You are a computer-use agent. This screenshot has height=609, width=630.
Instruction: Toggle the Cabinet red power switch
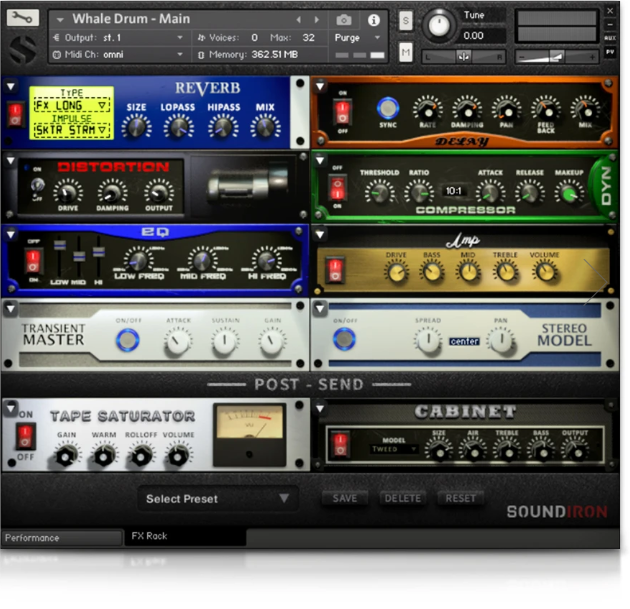[x=340, y=444]
